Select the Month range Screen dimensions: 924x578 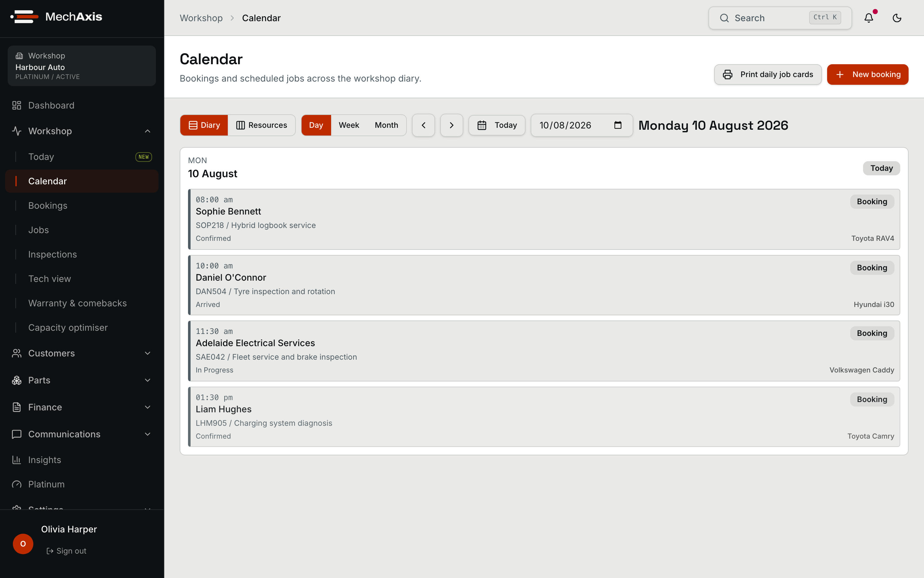coord(386,125)
